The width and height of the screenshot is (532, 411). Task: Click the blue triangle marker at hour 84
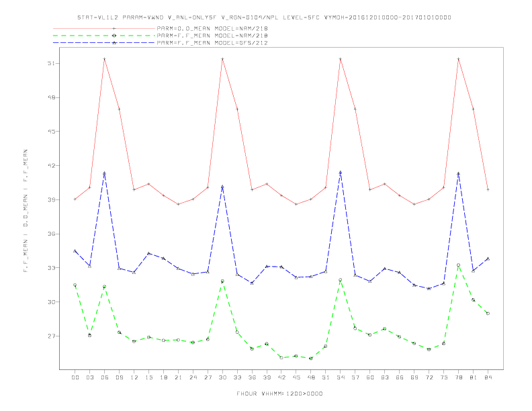tap(488, 259)
